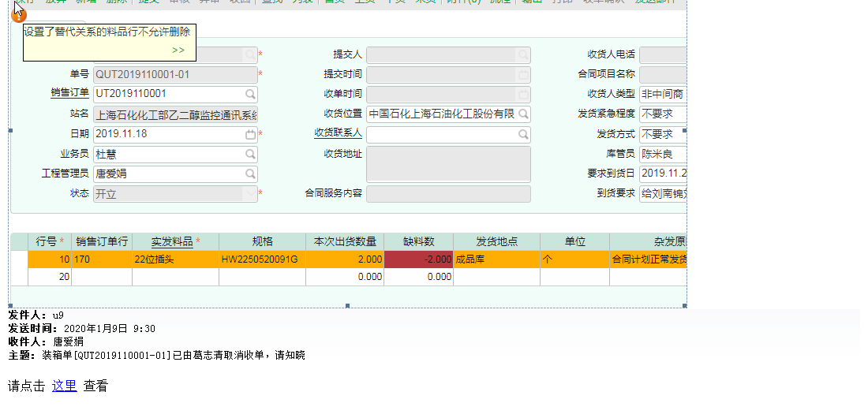Click the calendar icon in 提交时间 field
868x418 pixels.
[x=523, y=75]
